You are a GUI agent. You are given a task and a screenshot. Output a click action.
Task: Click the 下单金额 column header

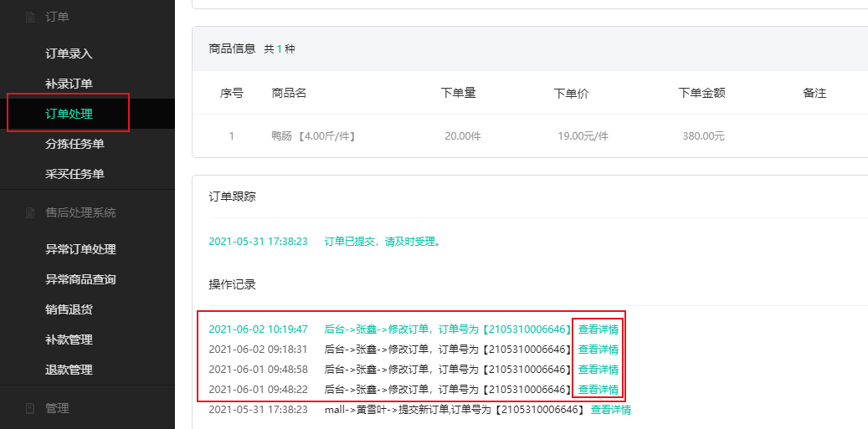(702, 93)
